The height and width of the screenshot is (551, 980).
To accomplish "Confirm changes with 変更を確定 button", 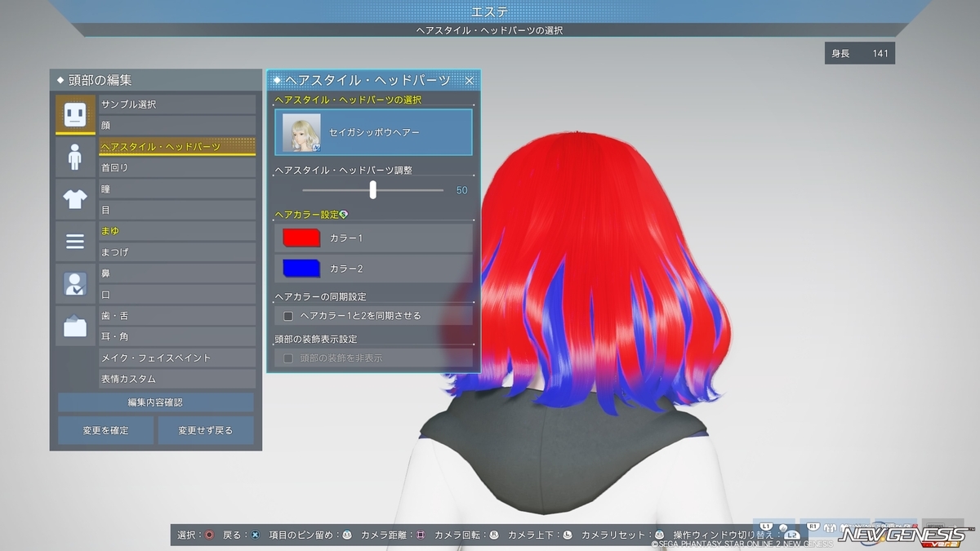I will click(x=105, y=430).
